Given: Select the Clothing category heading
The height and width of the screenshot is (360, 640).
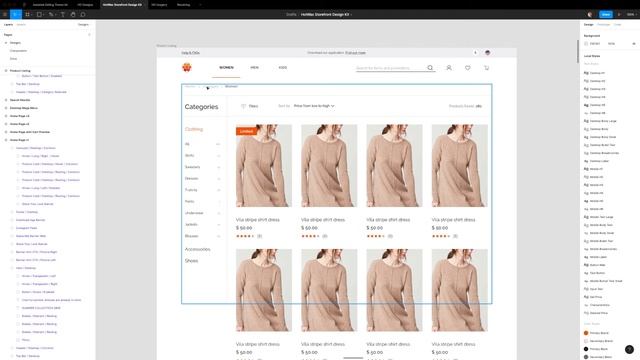Looking at the screenshot, I should click(x=194, y=129).
